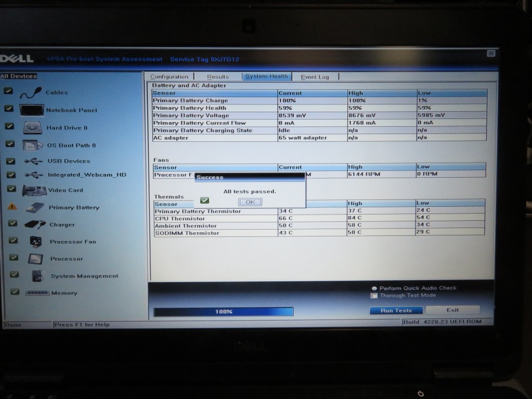Click OK in the Success dialog

[x=250, y=202]
